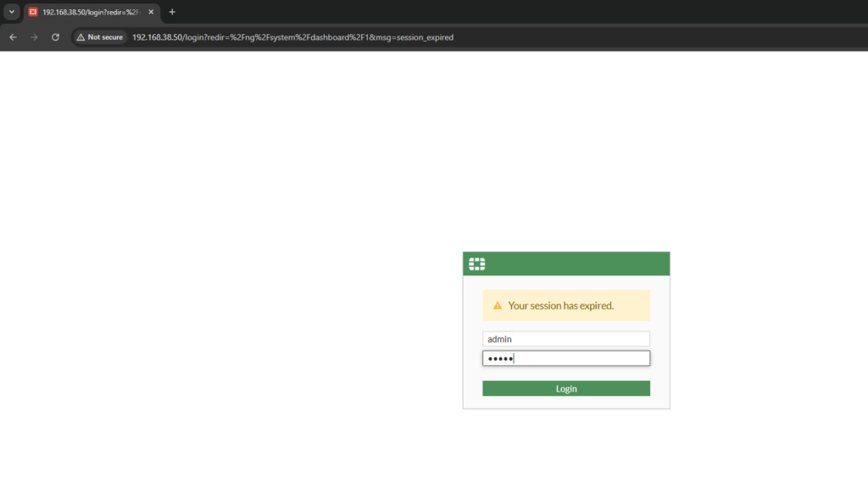Screen dimensions: 868x484
Task: Reload the page with the refresh icon
Action: [55, 37]
